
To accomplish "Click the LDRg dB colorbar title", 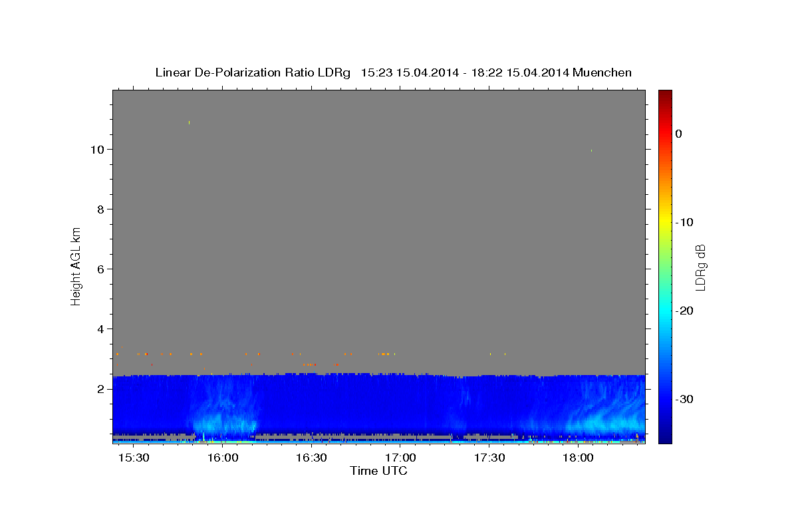I will [x=700, y=267].
